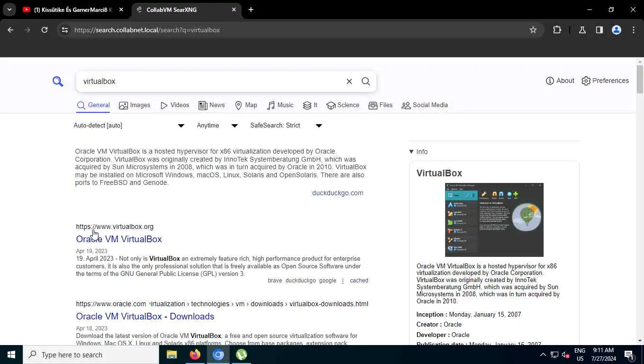Viewport: 644px width, 364px height.
Task: Switch to the Videos tab
Action: coord(175,105)
